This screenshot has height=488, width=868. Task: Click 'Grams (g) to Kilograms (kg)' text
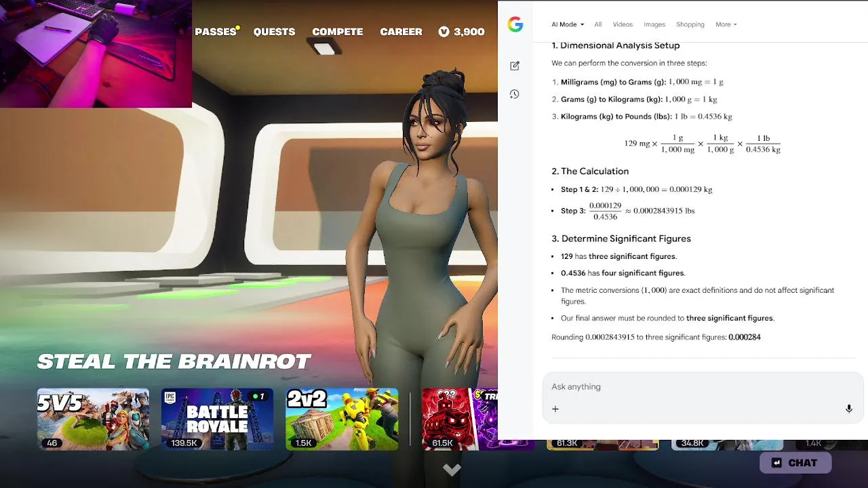tap(612, 100)
